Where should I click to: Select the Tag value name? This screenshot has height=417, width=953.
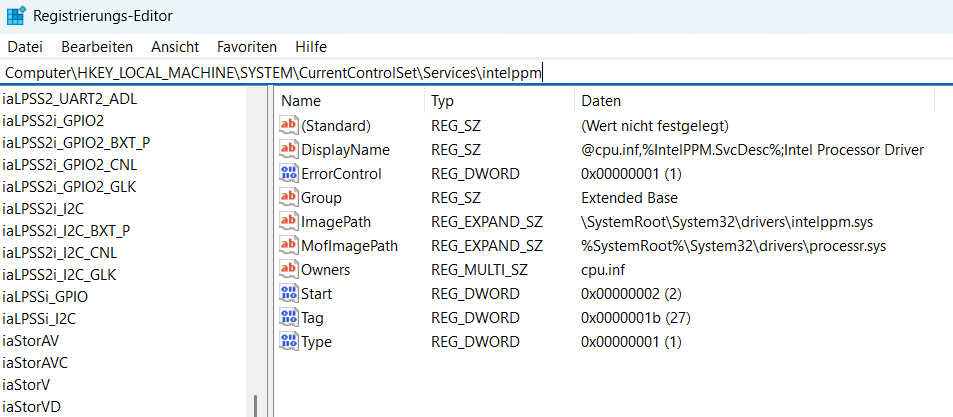pos(312,318)
